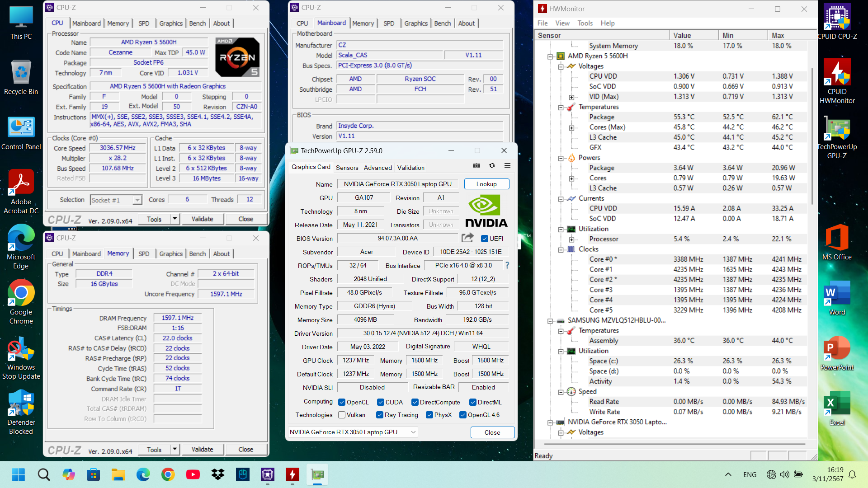Open the HWMonitor Tools menu
This screenshot has height=488, width=868.
585,23
